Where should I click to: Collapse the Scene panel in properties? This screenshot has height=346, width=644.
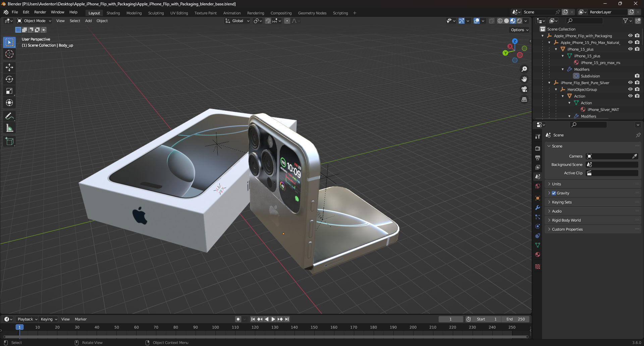point(593,146)
